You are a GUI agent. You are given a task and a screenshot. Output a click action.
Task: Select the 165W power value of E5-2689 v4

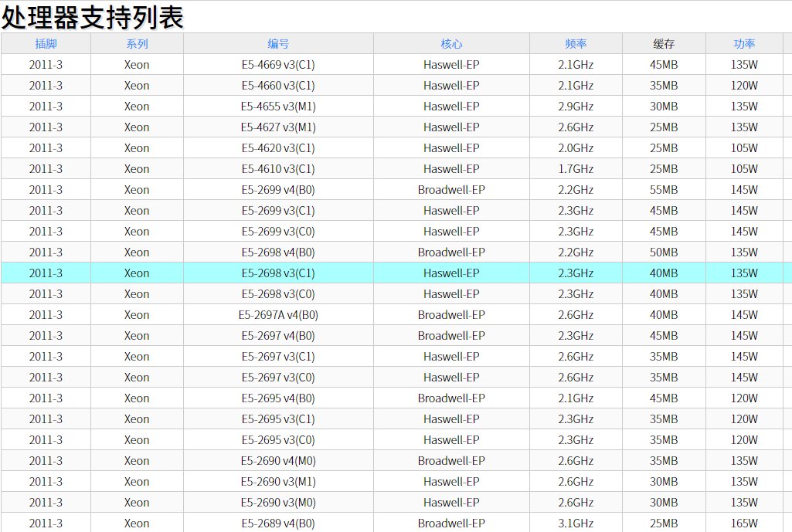point(743,523)
